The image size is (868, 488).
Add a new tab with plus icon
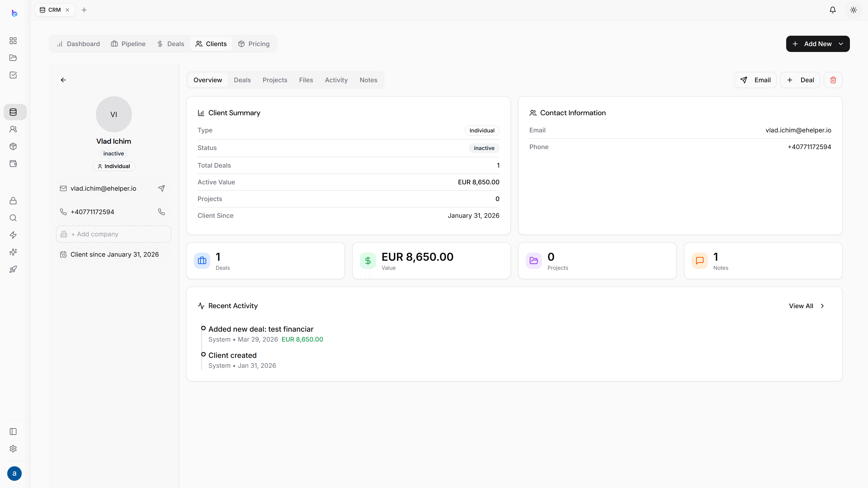point(84,10)
